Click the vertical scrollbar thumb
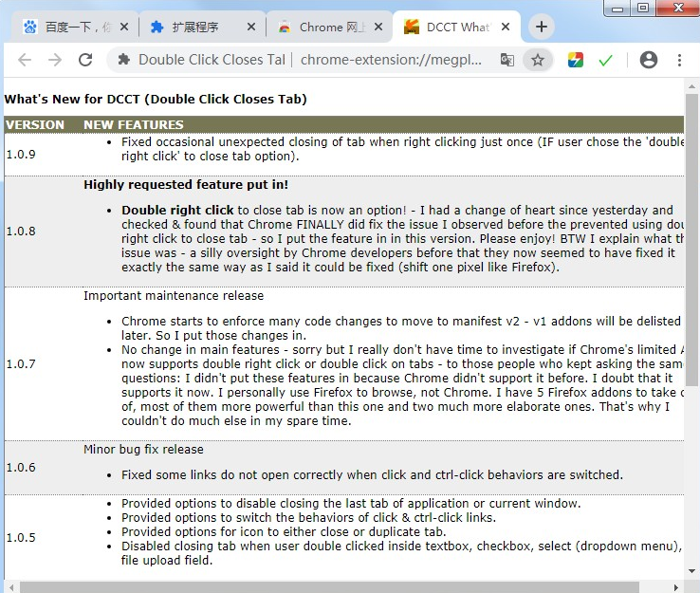This screenshot has height=593, width=700. [691, 240]
